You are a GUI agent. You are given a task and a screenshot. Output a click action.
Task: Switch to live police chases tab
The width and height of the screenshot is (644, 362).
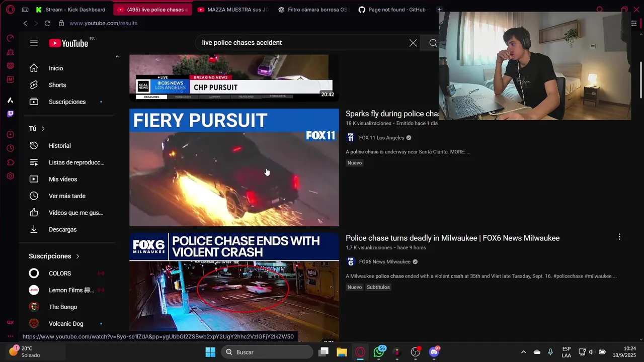click(152, 10)
